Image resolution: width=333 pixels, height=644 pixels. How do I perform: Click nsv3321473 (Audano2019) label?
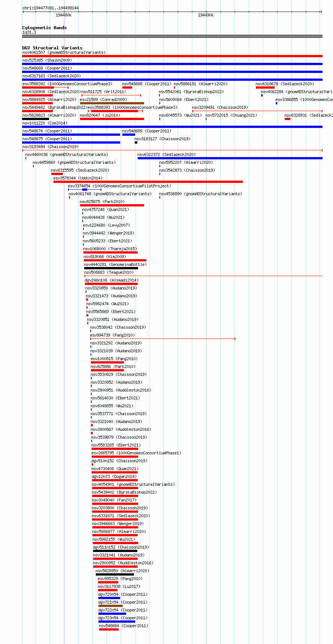tap(111, 296)
